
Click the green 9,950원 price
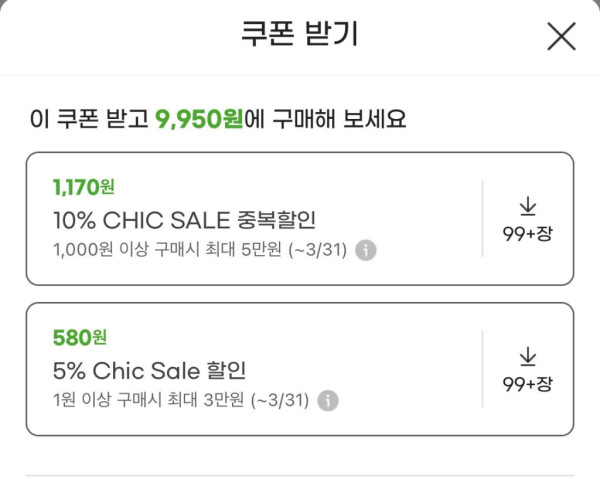tap(199, 121)
